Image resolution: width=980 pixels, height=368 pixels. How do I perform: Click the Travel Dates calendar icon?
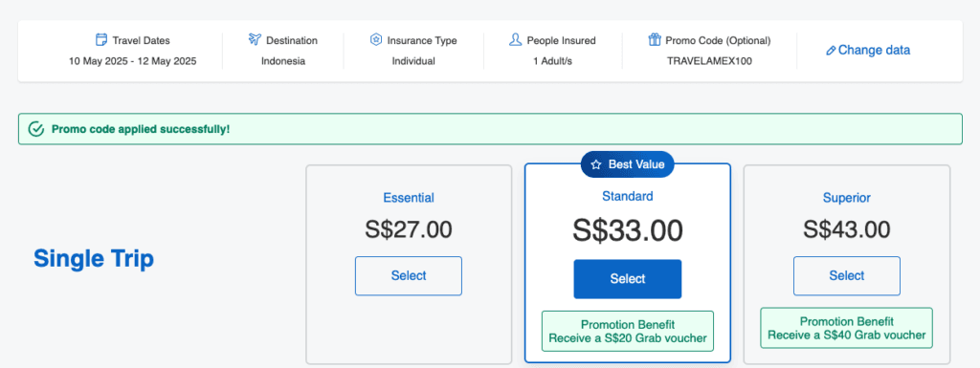(101, 40)
